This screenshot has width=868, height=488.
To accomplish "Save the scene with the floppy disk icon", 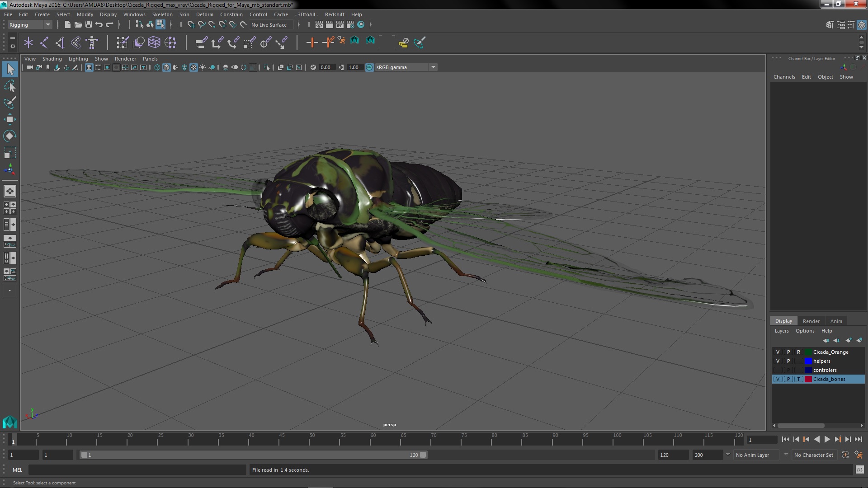I will [x=88, y=25].
